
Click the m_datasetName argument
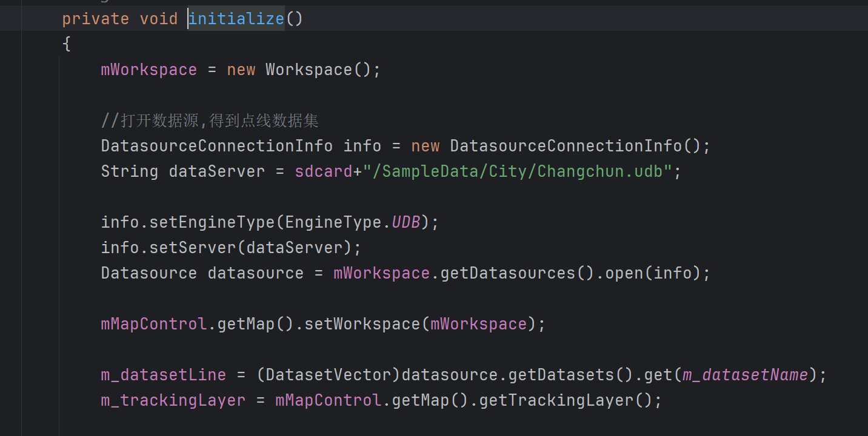[x=745, y=375]
